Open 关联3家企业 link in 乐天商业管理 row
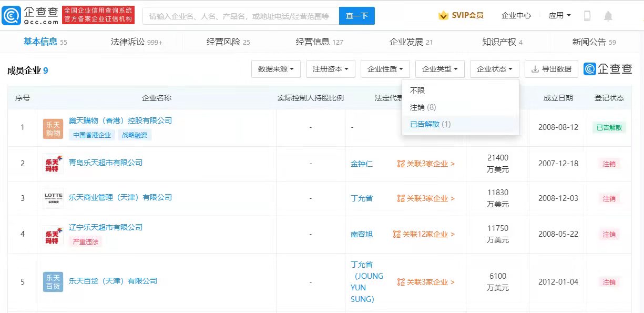This screenshot has width=644, height=313. 426,198
